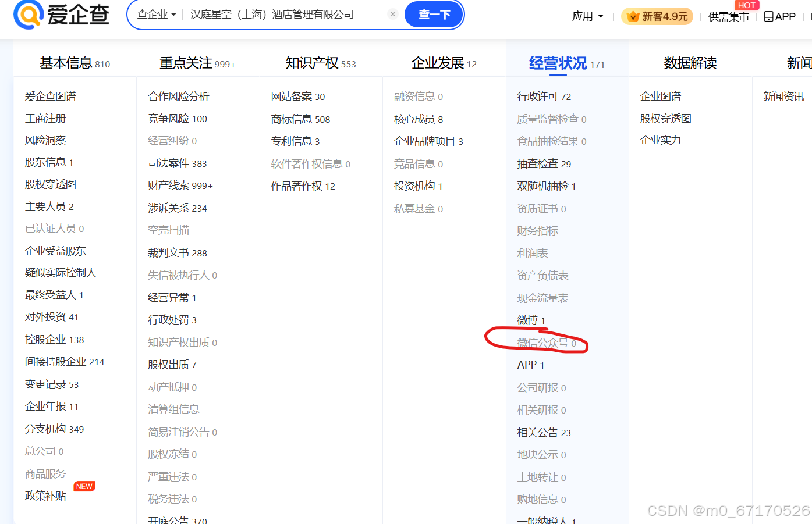The image size is (812, 524).
Task: Open 行政许可 72
Action: pos(544,97)
